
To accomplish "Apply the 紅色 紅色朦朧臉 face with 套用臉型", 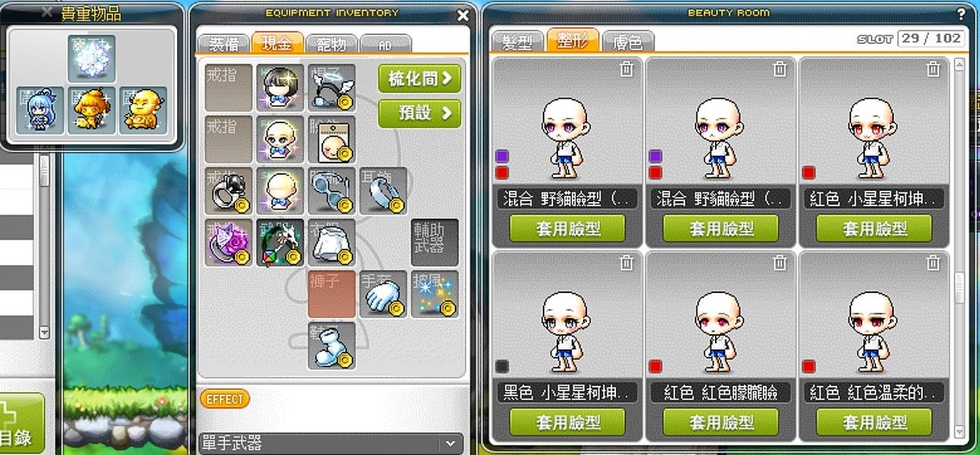I will (x=721, y=423).
